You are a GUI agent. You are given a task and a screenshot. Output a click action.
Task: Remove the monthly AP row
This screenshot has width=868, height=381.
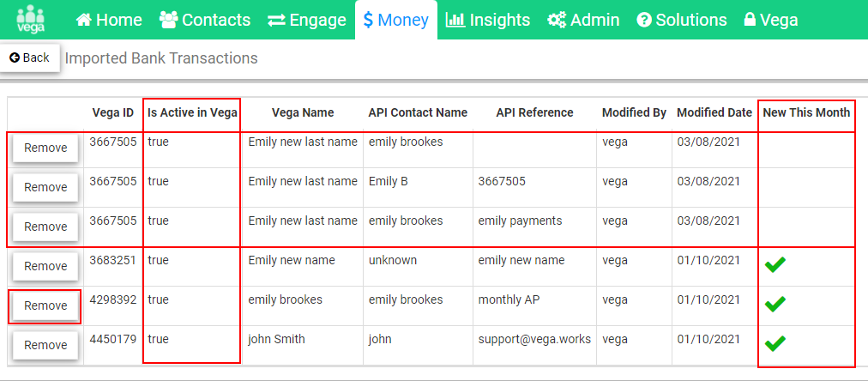pos(45,305)
